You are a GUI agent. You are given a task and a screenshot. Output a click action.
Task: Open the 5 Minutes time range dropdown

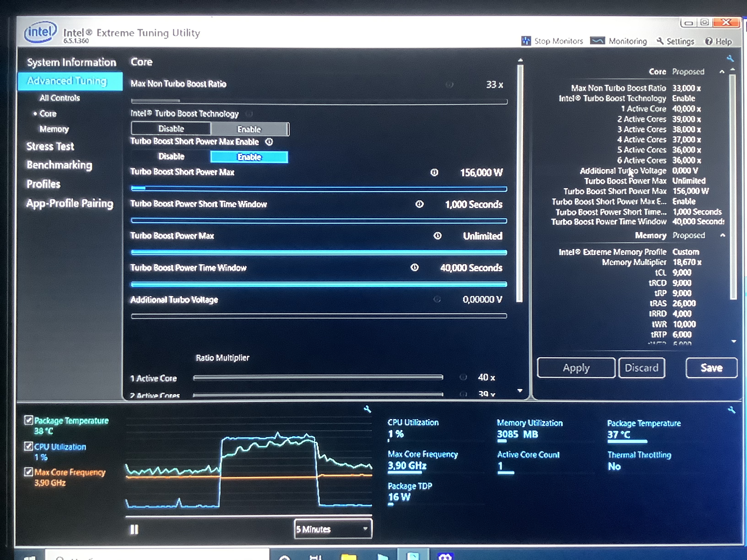coord(333,529)
